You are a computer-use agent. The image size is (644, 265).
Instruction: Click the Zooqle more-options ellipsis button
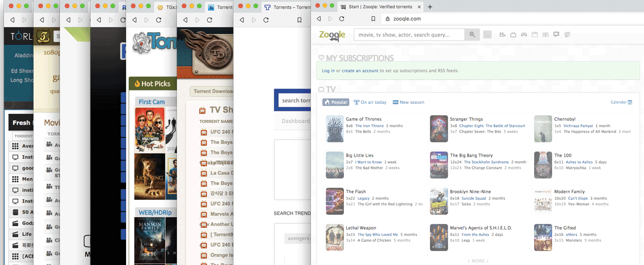[487, 35]
